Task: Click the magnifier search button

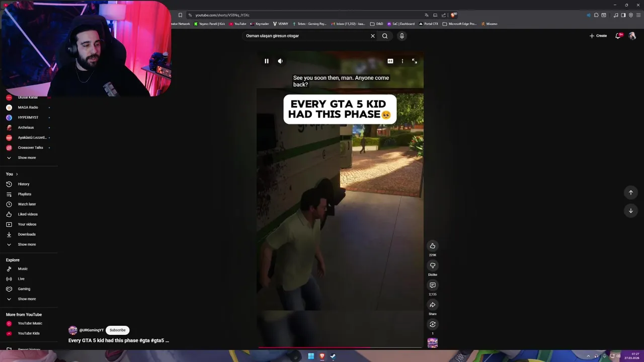Action: click(x=385, y=36)
